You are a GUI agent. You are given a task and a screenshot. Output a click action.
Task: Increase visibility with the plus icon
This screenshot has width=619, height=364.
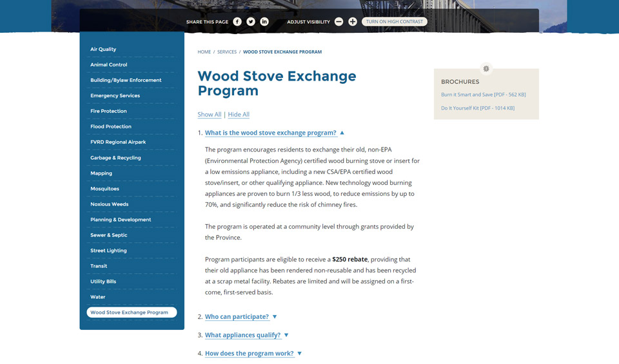(x=353, y=22)
